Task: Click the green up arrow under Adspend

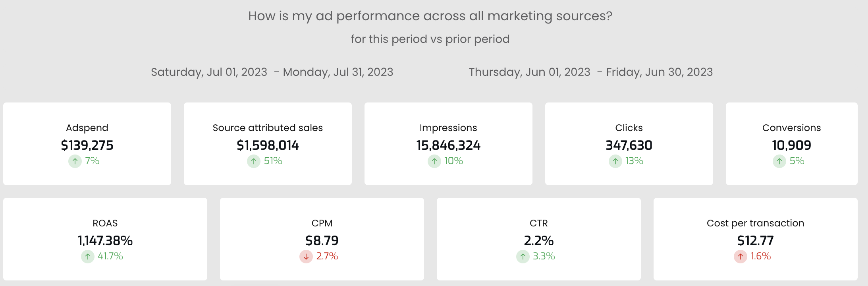Action: tap(75, 161)
